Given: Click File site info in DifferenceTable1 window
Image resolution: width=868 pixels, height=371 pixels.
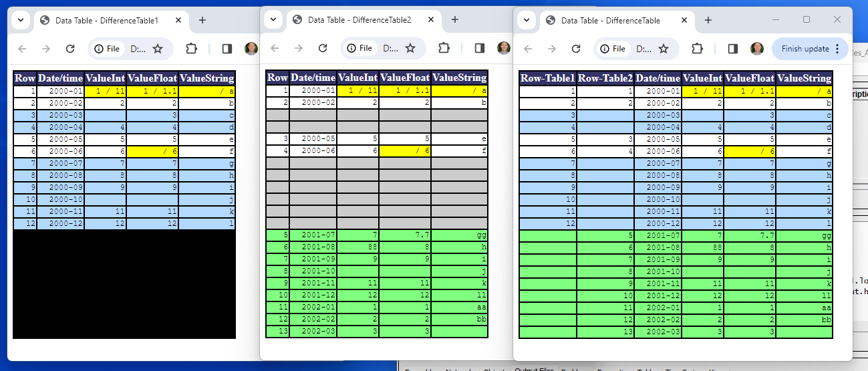Looking at the screenshot, I should 108,49.
